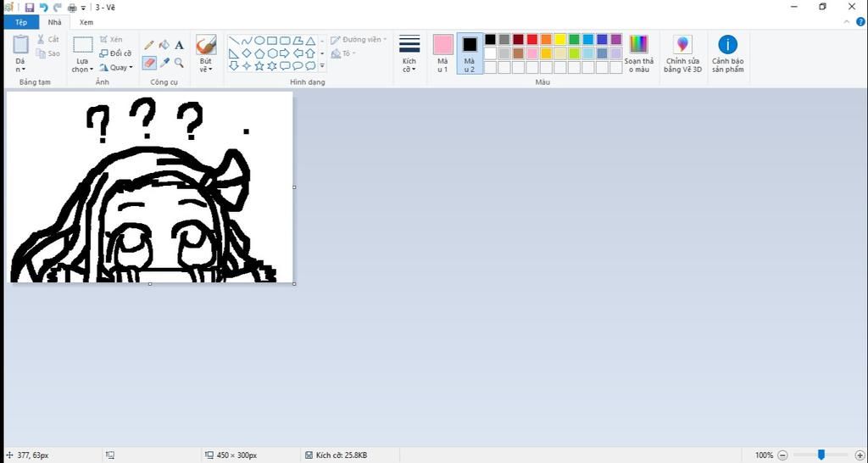Choose the pentagon shape
The image size is (868, 463).
click(x=259, y=53)
